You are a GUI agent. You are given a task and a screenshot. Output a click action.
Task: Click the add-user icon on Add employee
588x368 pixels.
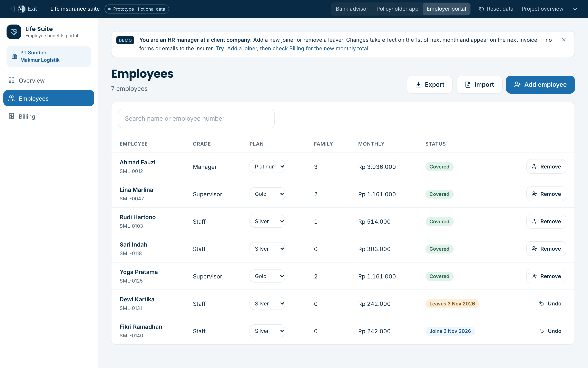coord(518,85)
